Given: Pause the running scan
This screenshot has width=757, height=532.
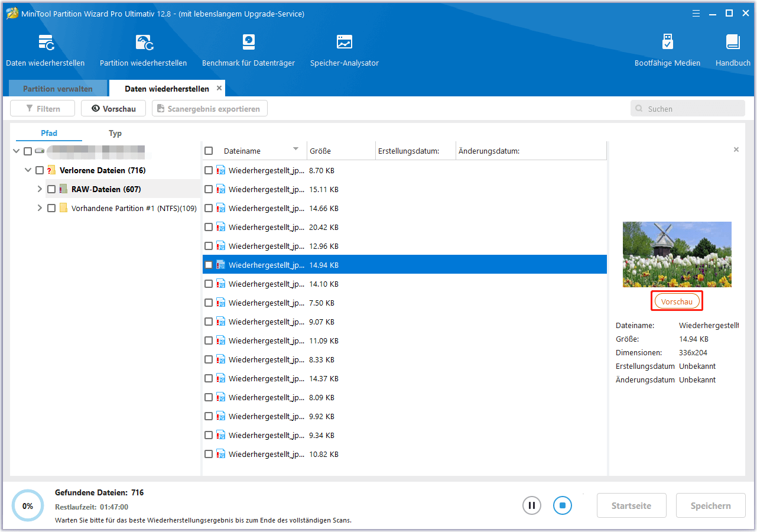Looking at the screenshot, I should tap(531, 505).
